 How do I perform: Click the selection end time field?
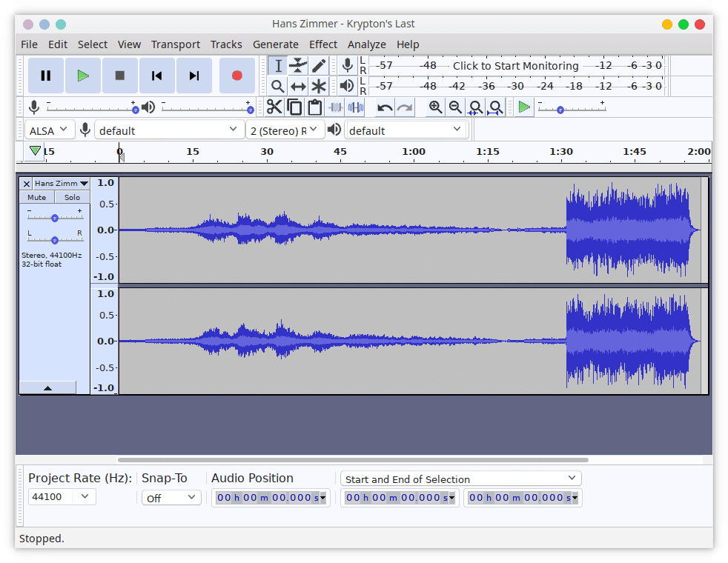[523, 498]
